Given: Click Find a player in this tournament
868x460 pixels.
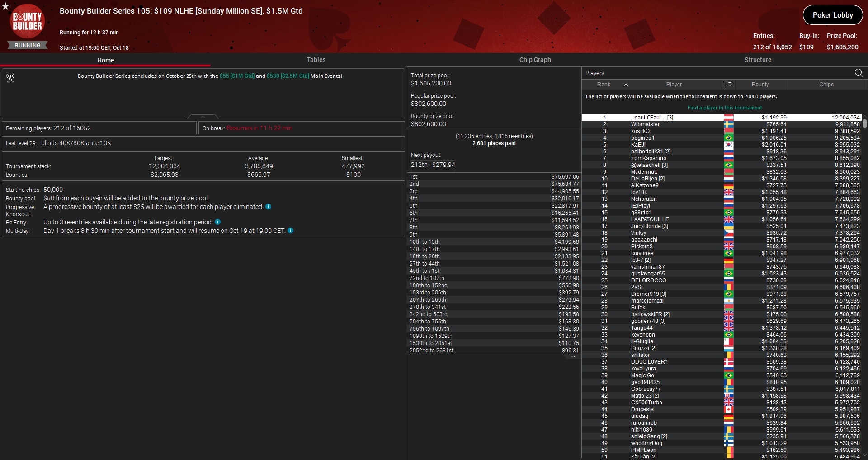Looking at the screenshot, I should coord(725,108).
